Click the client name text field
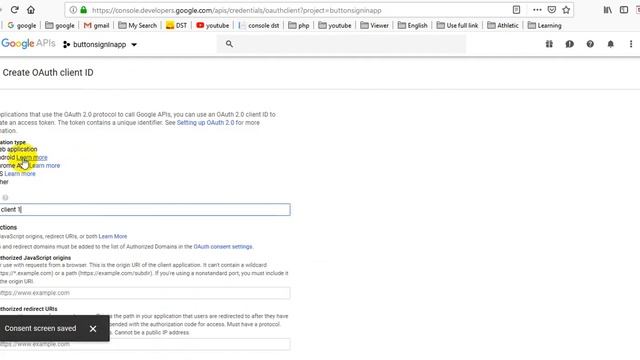This screenshot has height=360, width=640. (145, 209)
